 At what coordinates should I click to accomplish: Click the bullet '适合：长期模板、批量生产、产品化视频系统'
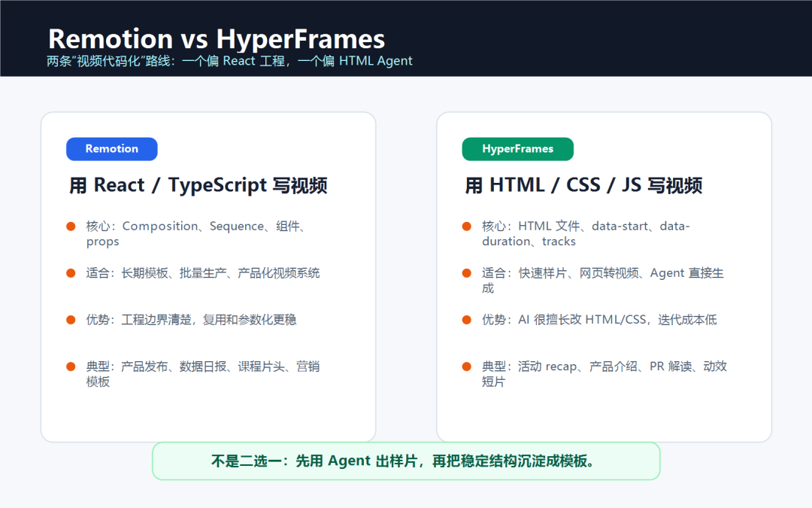point(203,273)
